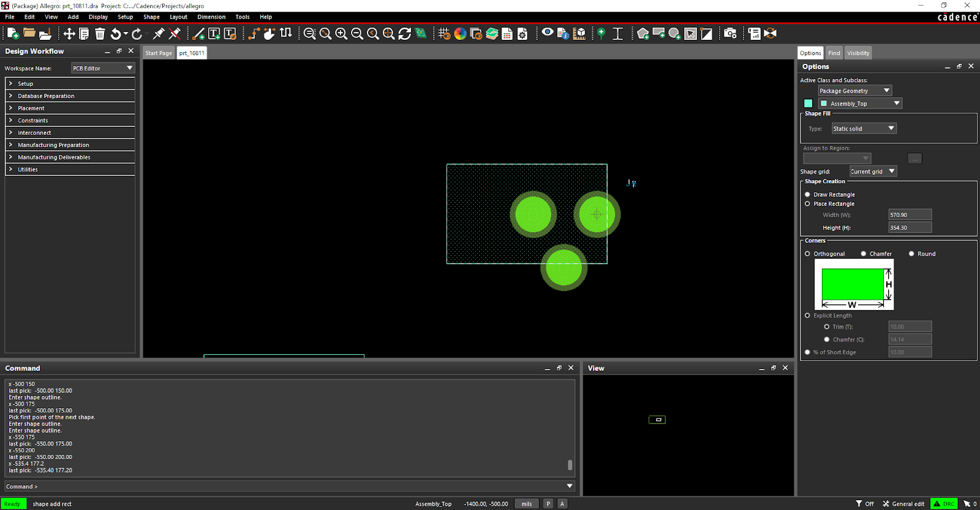Select the Explicit Length radio button
This screenshot has width=980, height=510.
807,316
